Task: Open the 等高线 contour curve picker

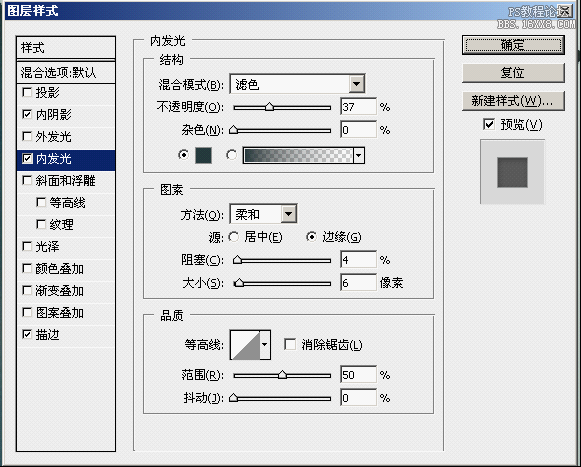Action: (245, 345)
